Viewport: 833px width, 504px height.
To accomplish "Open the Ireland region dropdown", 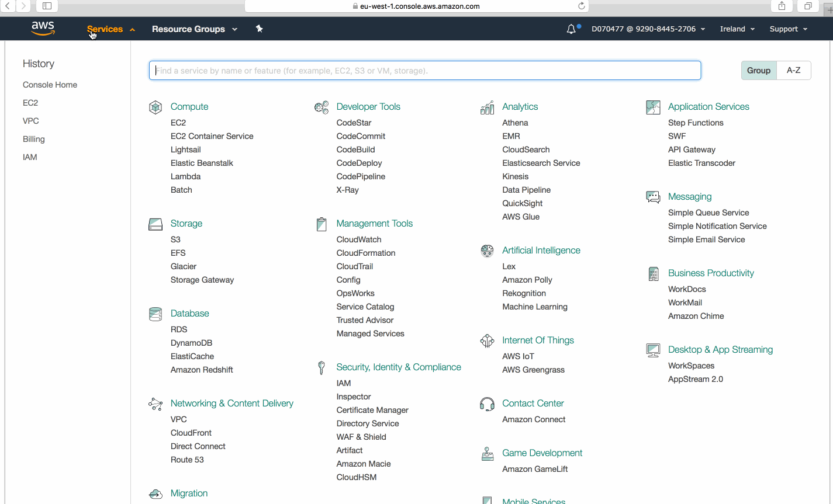I will point(737,29).
